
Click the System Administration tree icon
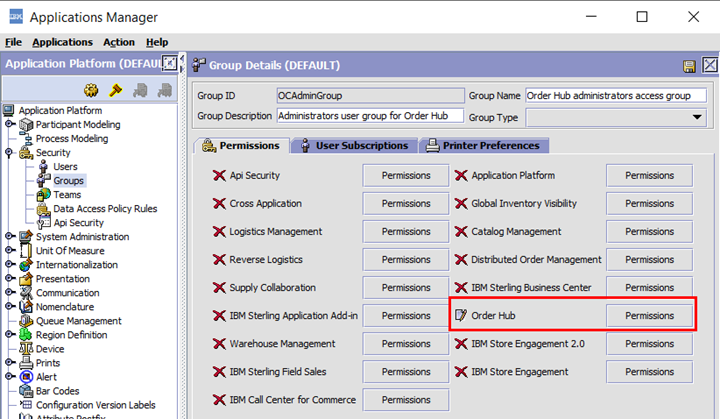[x=26, y=237]
